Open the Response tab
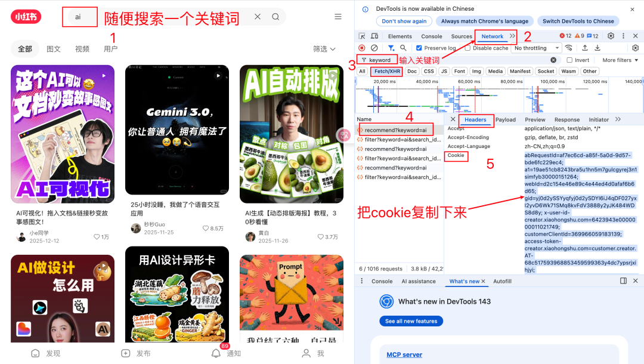Image resolution: width=644 pixels, height=364 pixels. point(567,119)
